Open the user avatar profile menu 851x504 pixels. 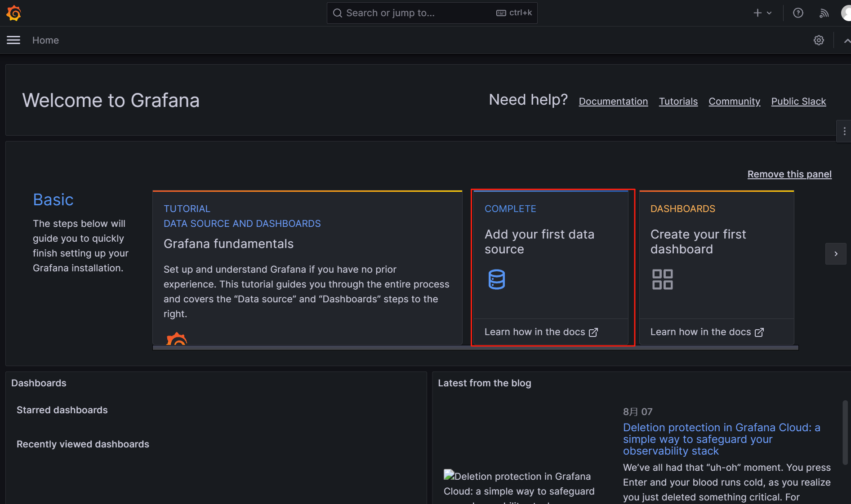coord(846,13)
